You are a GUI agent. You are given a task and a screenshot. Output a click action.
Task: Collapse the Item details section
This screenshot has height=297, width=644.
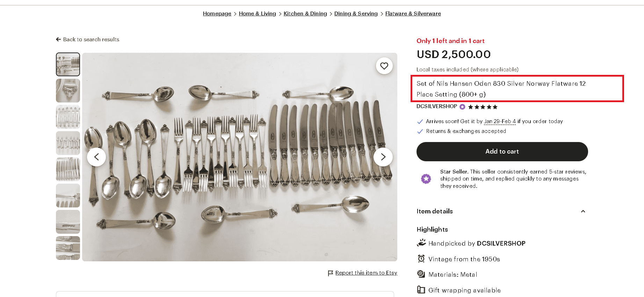[x=583, y=211]
